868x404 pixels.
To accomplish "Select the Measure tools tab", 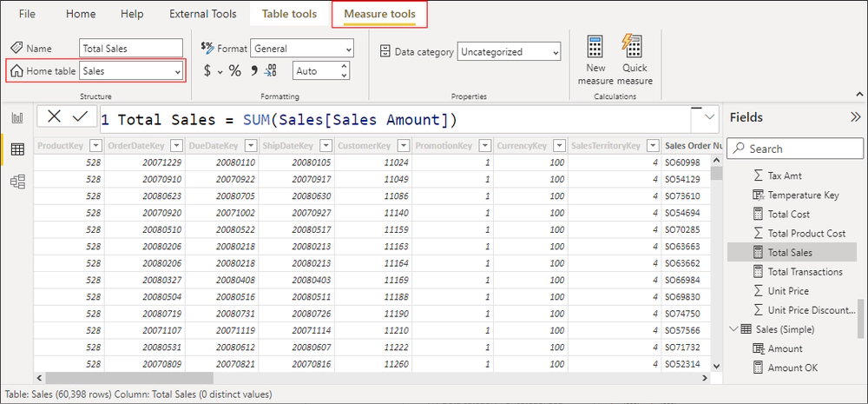I will (x=380, y=14).
